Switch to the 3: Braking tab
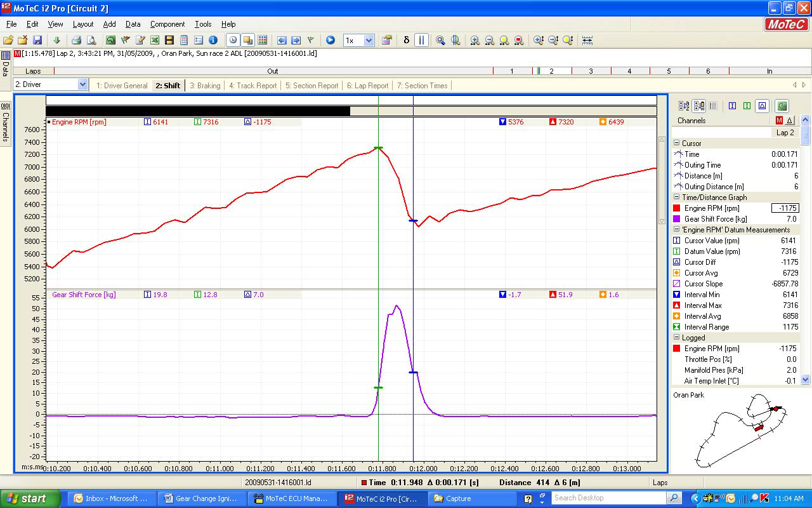812x508 pixels. click(205, 86)
